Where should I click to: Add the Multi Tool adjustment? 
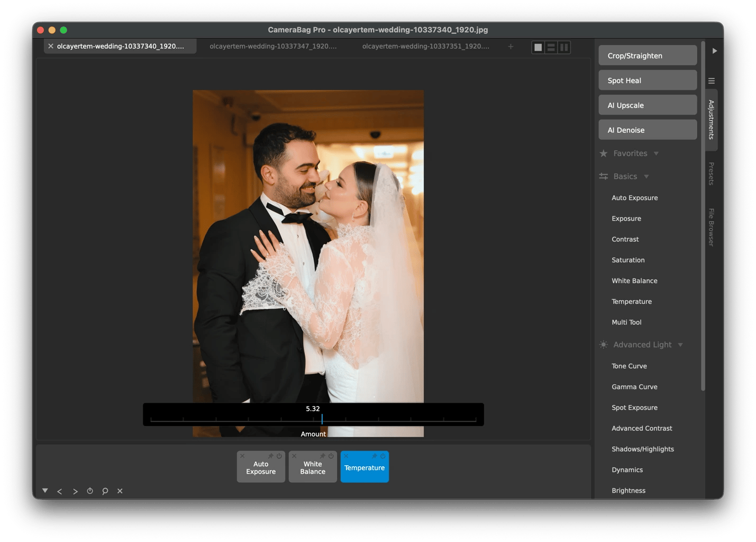coord(626,322)
